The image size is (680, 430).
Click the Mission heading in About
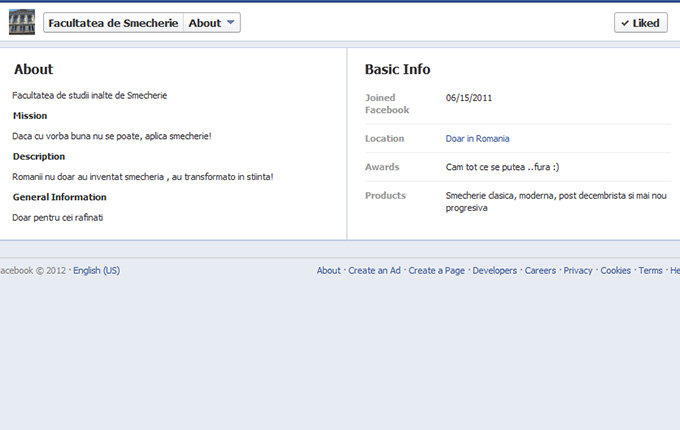[30, 116]
